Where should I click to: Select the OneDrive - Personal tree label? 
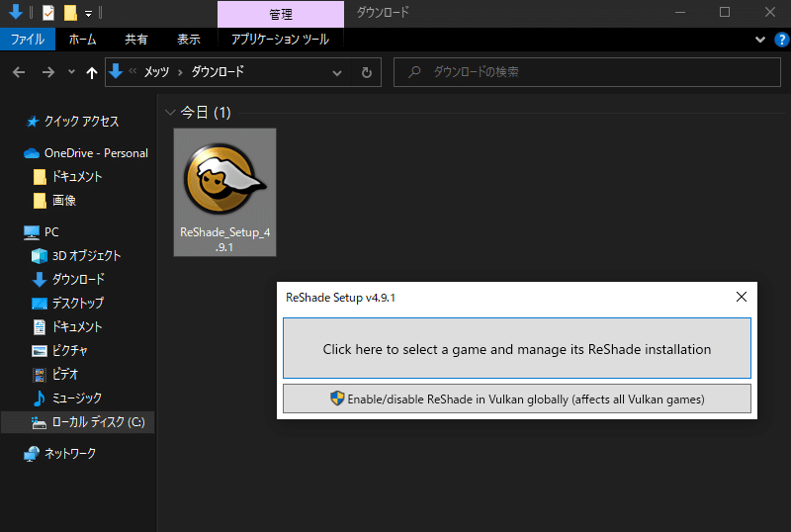click(x=96, y=153)
